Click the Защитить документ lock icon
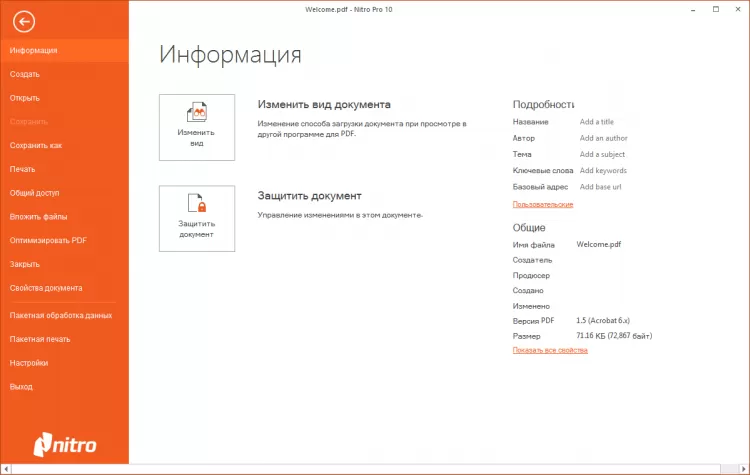This screenshot has height=475, width=750. tap(197, 203)
